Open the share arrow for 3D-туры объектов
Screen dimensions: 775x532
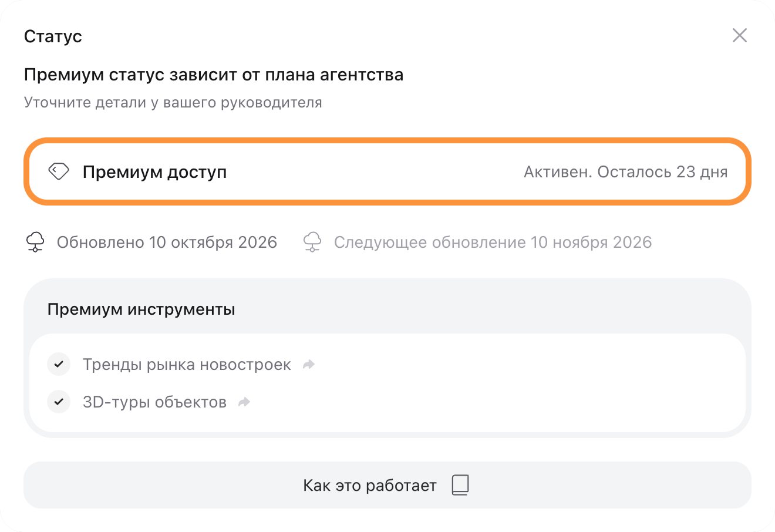(244, 402)
